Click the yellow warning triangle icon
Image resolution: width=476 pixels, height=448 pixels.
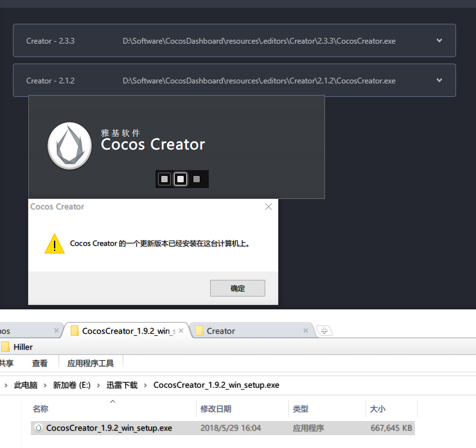pyautogui.click(x=55, y=243)
